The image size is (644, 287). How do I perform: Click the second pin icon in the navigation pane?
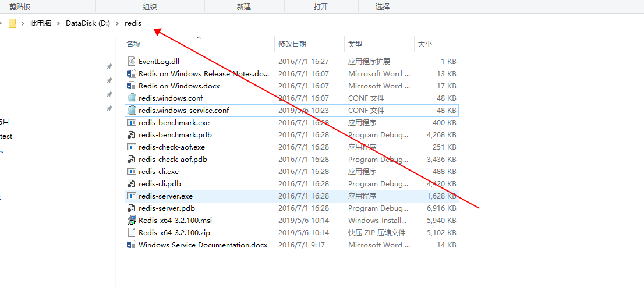coord(109,80)
